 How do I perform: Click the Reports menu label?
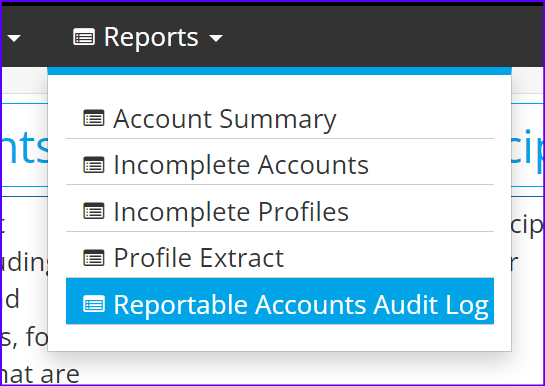point(151,37)
